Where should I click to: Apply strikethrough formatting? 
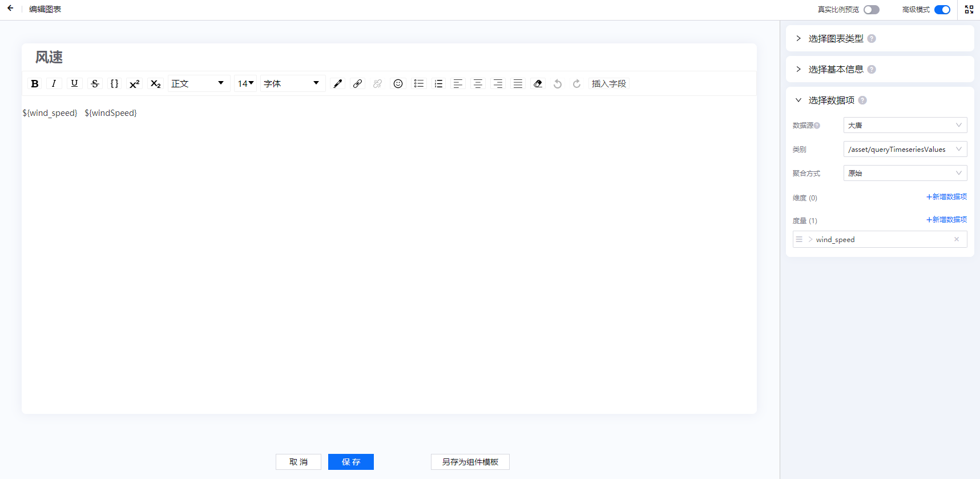95,84
